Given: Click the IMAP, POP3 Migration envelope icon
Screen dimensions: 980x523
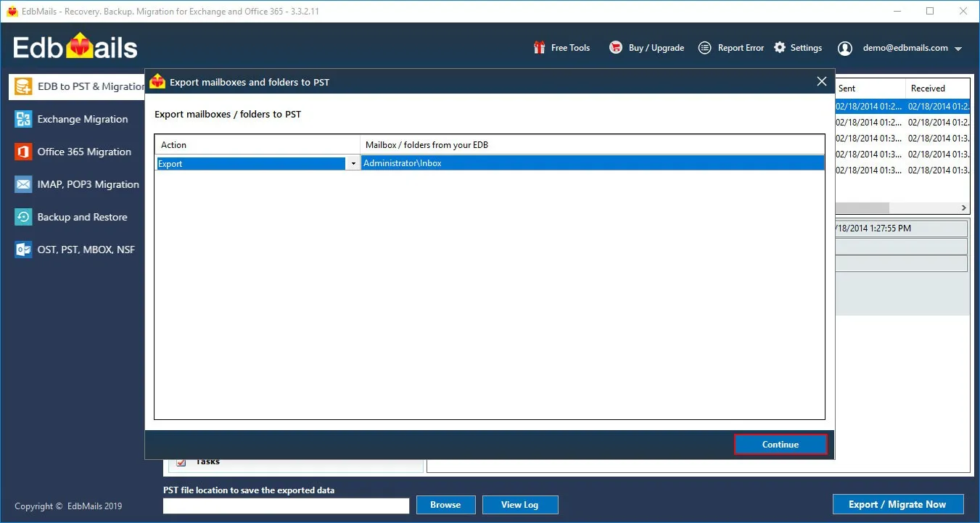Looking at the screenshot, I should pos(24,184).
